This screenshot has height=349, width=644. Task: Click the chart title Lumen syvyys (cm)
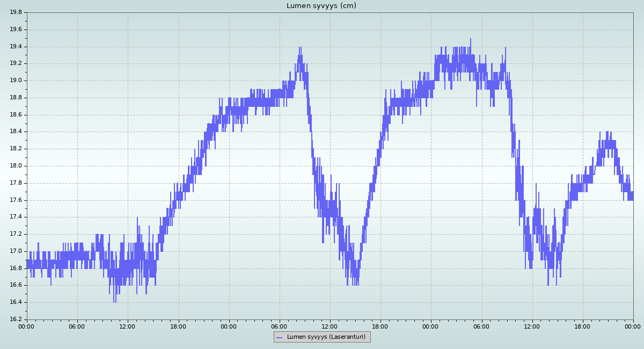pyautogui.click(x=321, y=6)
